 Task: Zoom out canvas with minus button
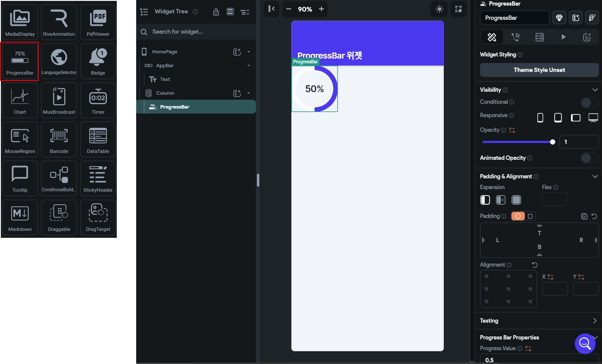tap(288, 9)
